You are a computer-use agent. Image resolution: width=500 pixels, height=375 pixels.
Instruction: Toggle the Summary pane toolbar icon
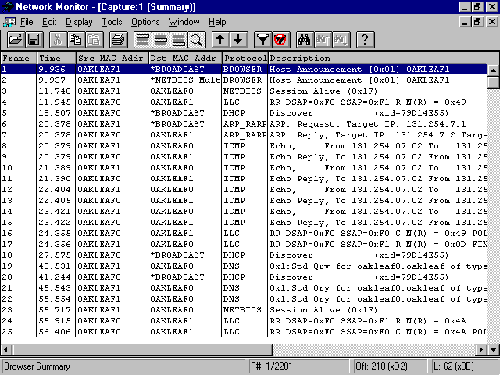click(143, 40)
